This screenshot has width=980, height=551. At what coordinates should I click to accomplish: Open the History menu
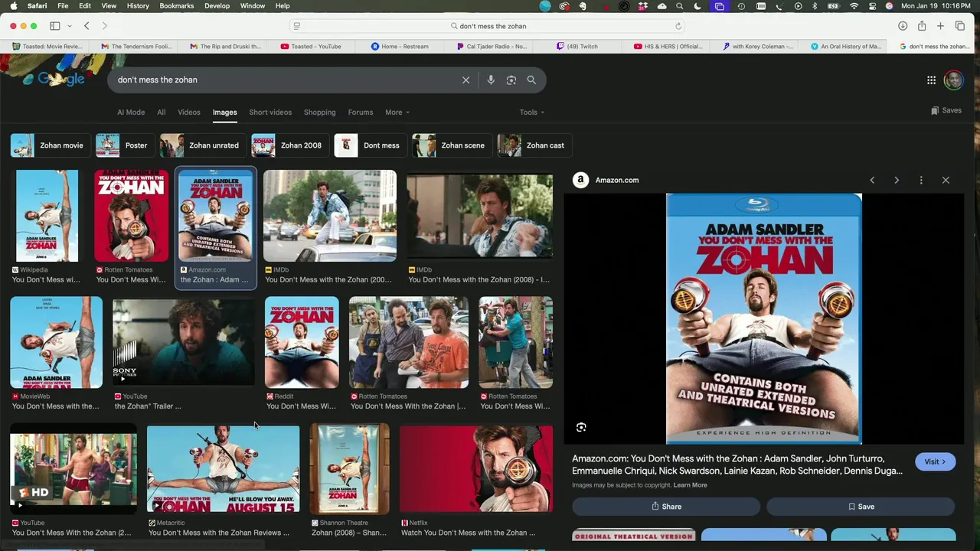138,6
